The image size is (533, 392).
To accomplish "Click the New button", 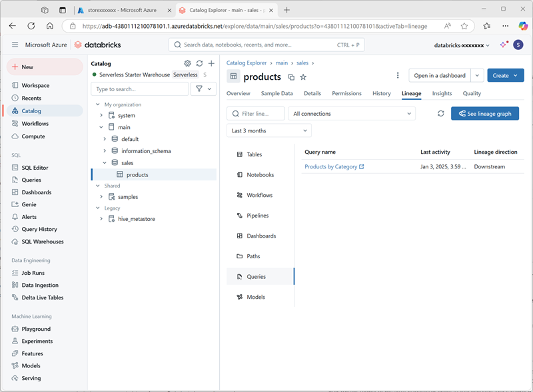I will [45, 67].
